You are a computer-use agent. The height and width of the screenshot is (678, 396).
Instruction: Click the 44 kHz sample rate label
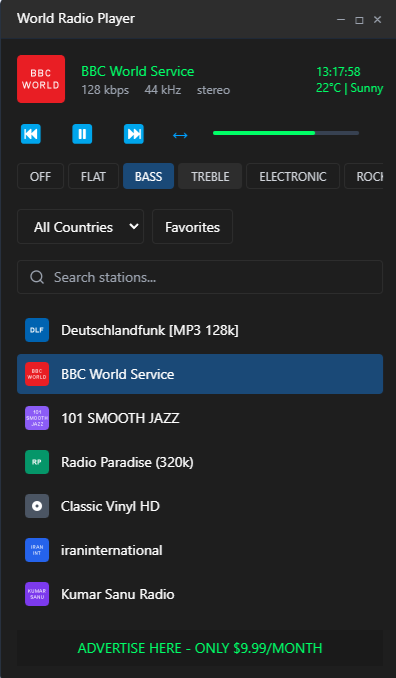point(163,90)
